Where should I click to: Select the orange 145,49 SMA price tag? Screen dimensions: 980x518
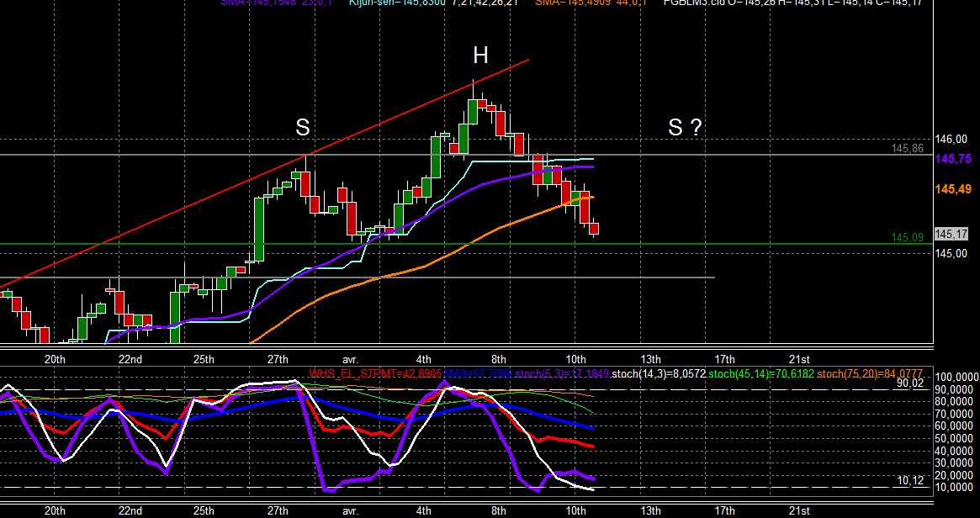[x=953, y=189]
